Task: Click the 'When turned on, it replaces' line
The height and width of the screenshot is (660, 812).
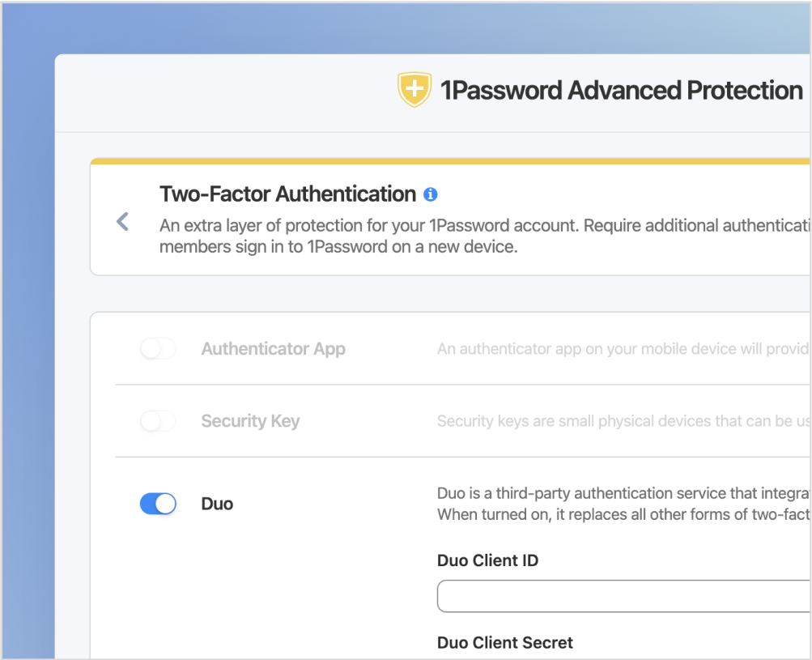Action: (x=623, y=514)
